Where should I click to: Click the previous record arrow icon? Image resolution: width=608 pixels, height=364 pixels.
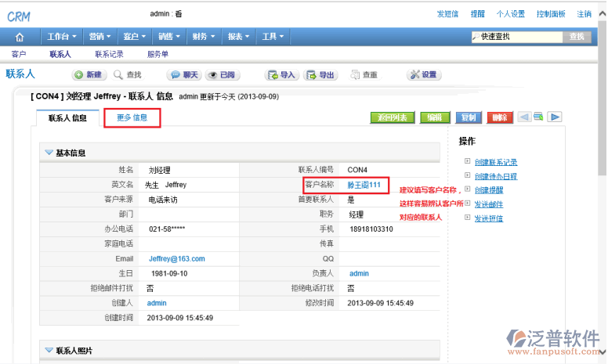[x=523, y=117]
